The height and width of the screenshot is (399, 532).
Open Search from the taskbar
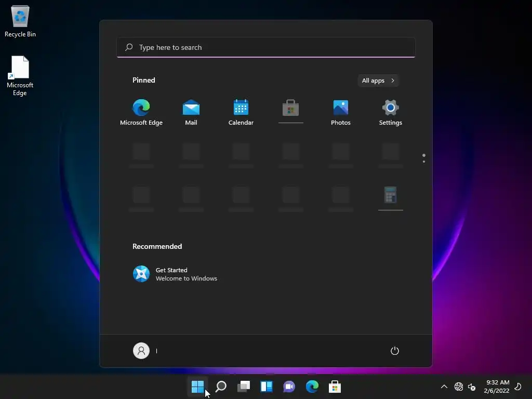tap(220, 387)
